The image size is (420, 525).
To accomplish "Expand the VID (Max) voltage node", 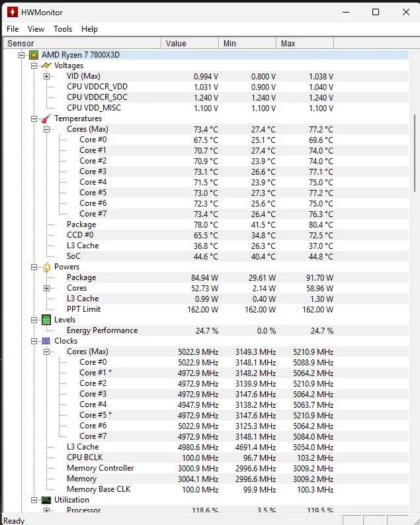I will (47, 76).
